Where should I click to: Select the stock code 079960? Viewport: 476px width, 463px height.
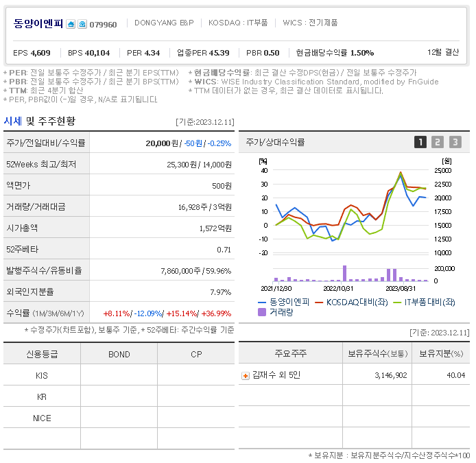pos(103,25)
